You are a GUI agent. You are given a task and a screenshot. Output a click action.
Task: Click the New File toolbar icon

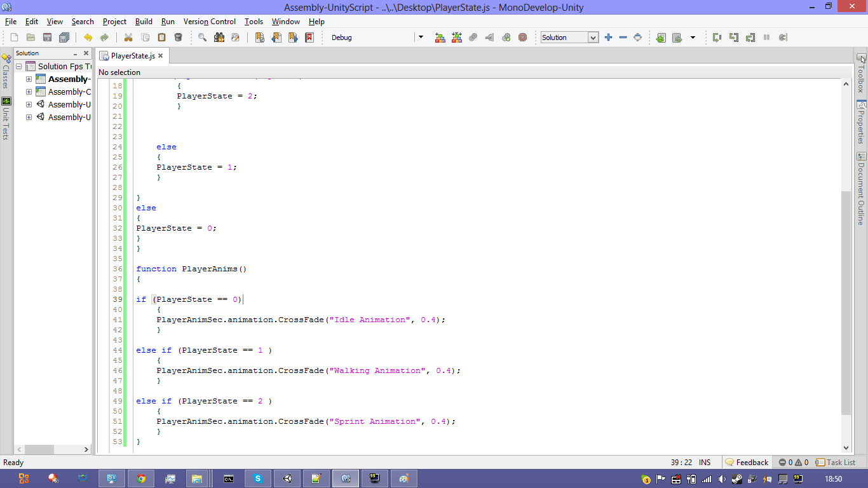point(14,37)
